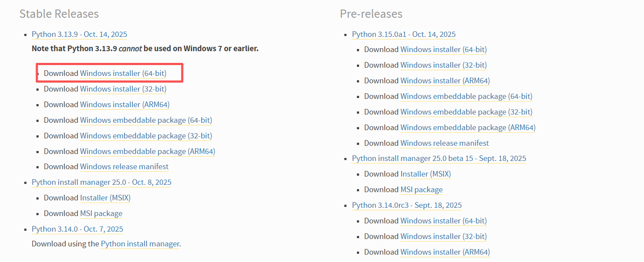The height and width of the screenshot is (262, 644).
Task: Download the stable Windows installer (32-bit)
Action: [123, 89]
